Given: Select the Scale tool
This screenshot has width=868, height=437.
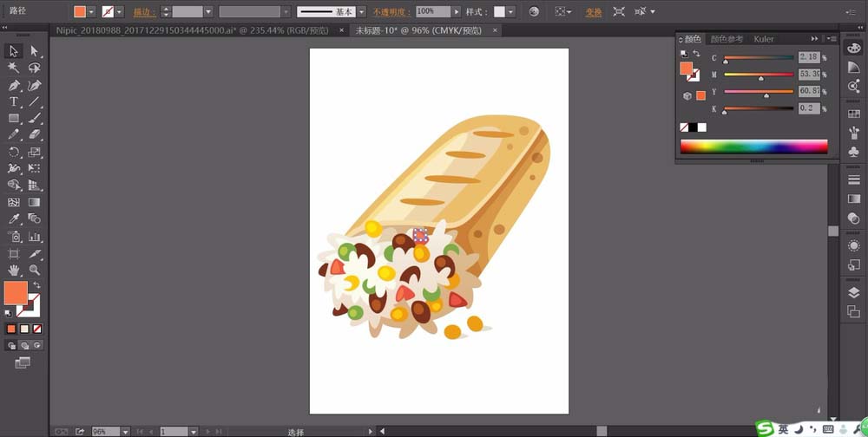Looking at the screenshot, I should coord(35,152).
